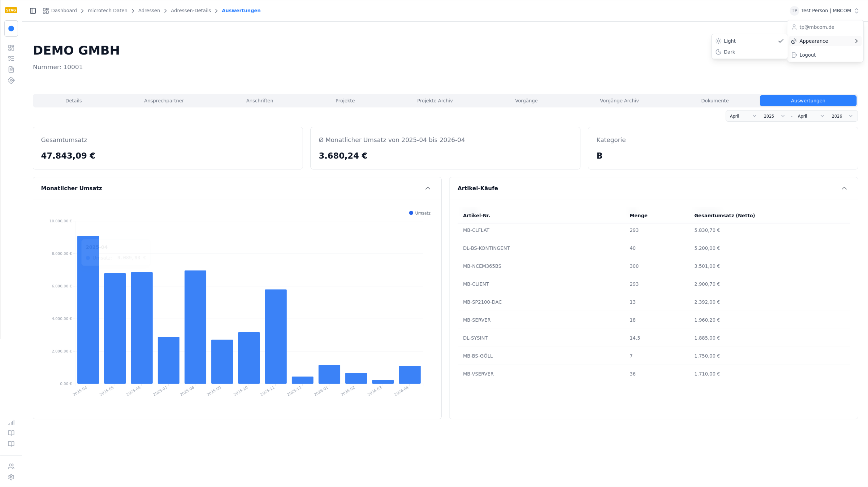Click the 2026-04 revenue bar
Viewport: 868px width, 487px height.
tap(410, 375)
